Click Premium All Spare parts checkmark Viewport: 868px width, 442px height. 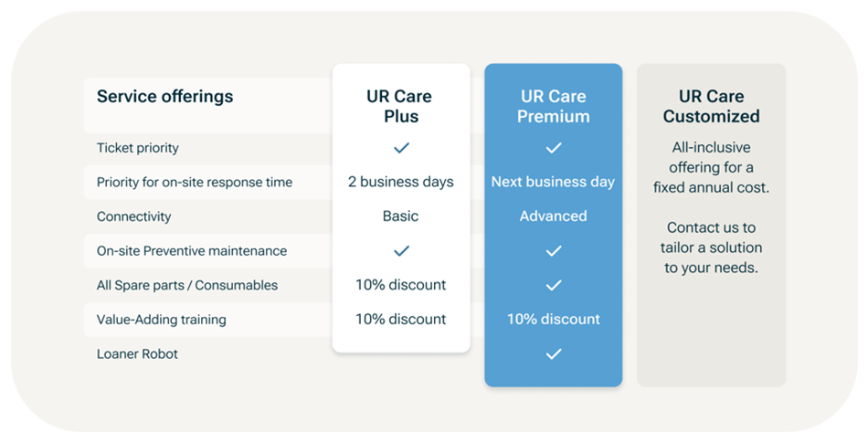(554, 285)
